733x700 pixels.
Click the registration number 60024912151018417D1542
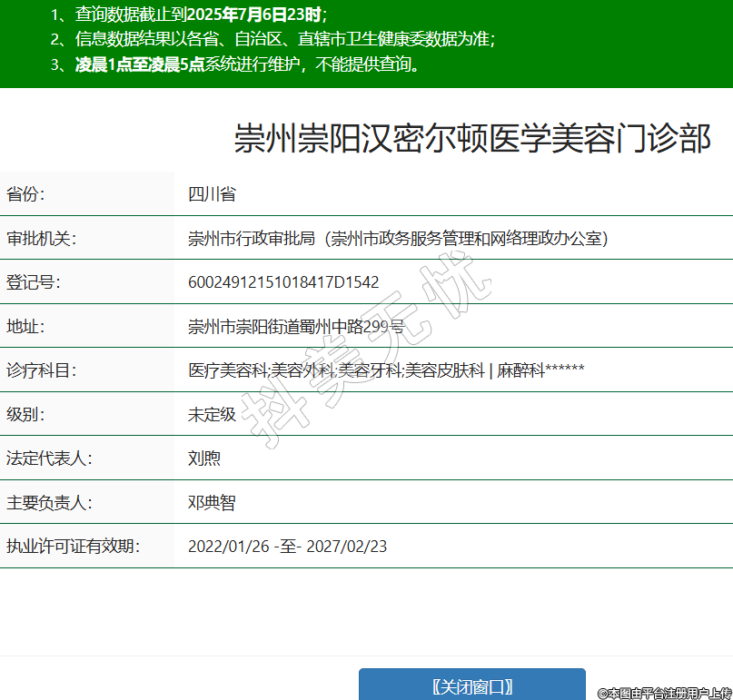point(283,282)
